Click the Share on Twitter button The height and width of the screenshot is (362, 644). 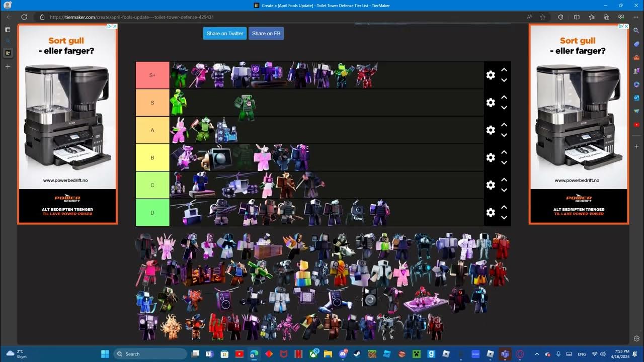tap(225, 33)
